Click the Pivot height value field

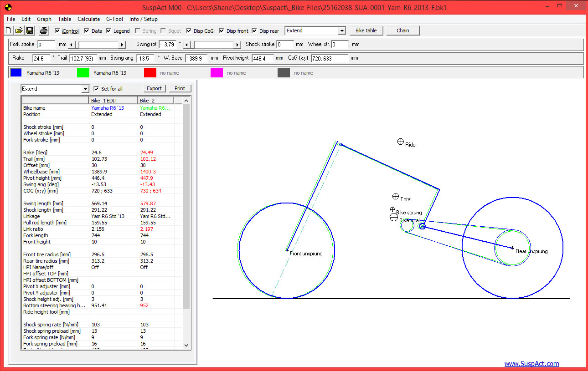tap(262, 58)
